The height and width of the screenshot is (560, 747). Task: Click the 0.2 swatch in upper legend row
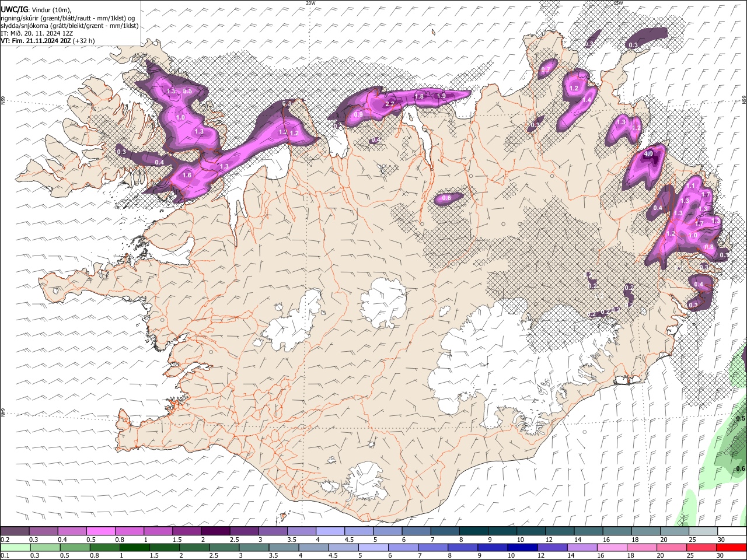pos(15,531)
